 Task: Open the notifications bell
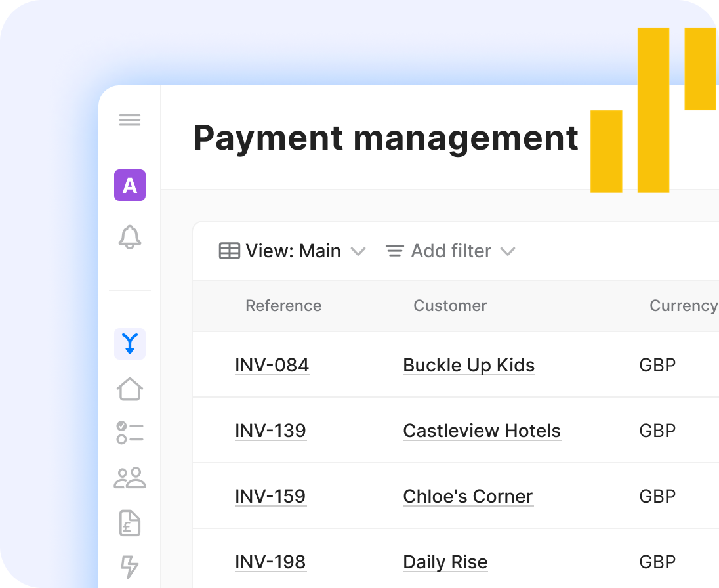tap(130, 237)
